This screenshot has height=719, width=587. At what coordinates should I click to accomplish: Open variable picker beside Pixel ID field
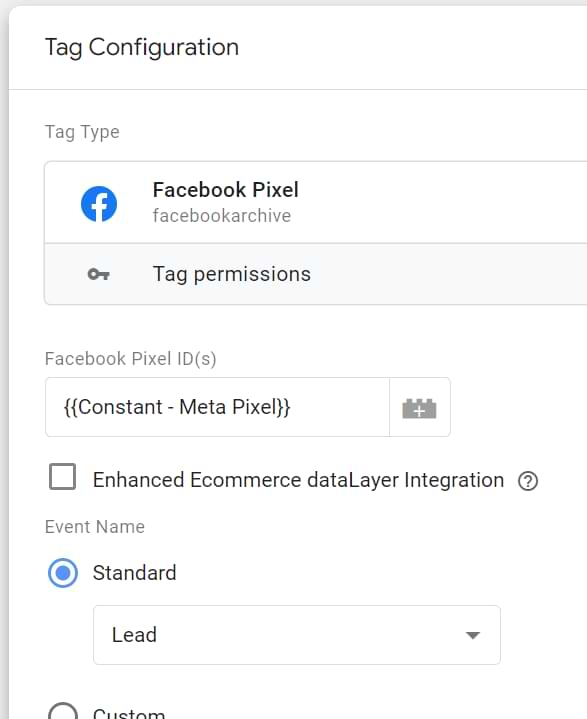[420, 407]
